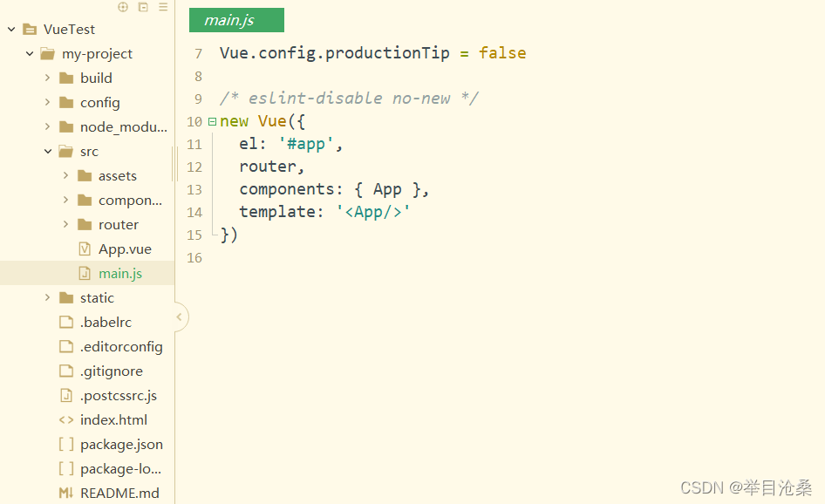This screenshot has height=504, width=825.
Task: Collapse the project sidebar with the arrow handle
Action: [x=181, y=317]
